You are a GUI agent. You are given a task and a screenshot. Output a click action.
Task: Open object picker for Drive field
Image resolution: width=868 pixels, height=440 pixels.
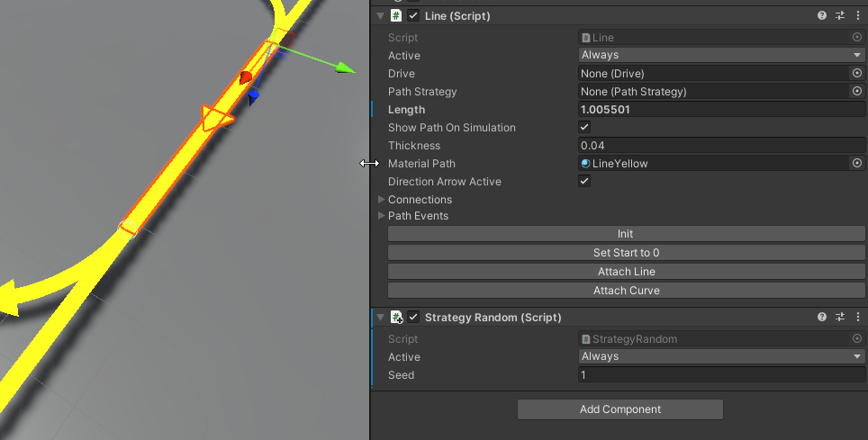pyautogui.click(x=857, y=74)
